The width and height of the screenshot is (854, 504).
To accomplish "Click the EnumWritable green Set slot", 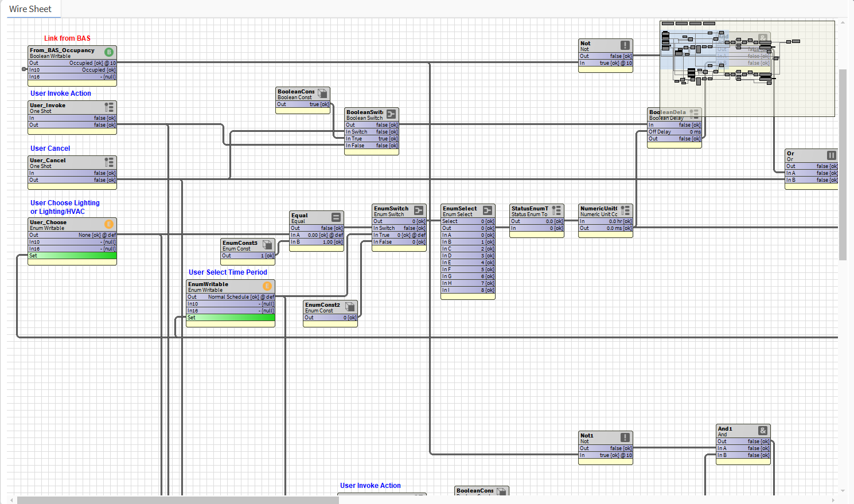I will pos(231,318).
